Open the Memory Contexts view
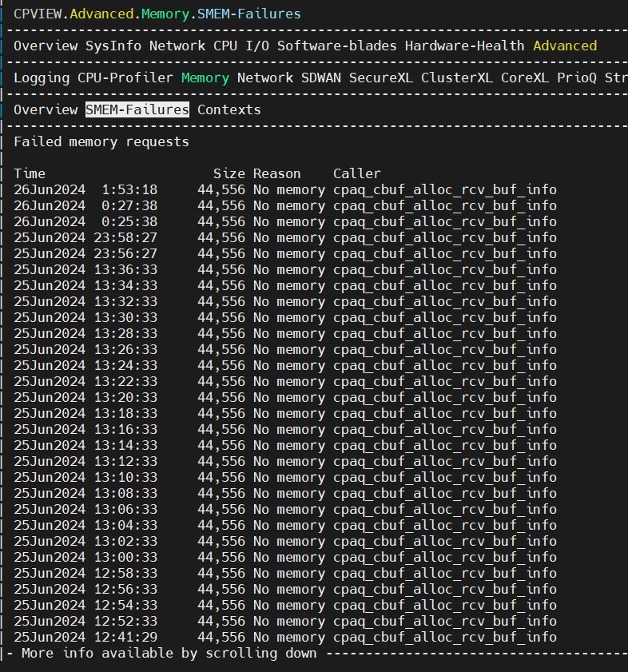The height and width of the screenshot is (672, 628). [229, 109]
